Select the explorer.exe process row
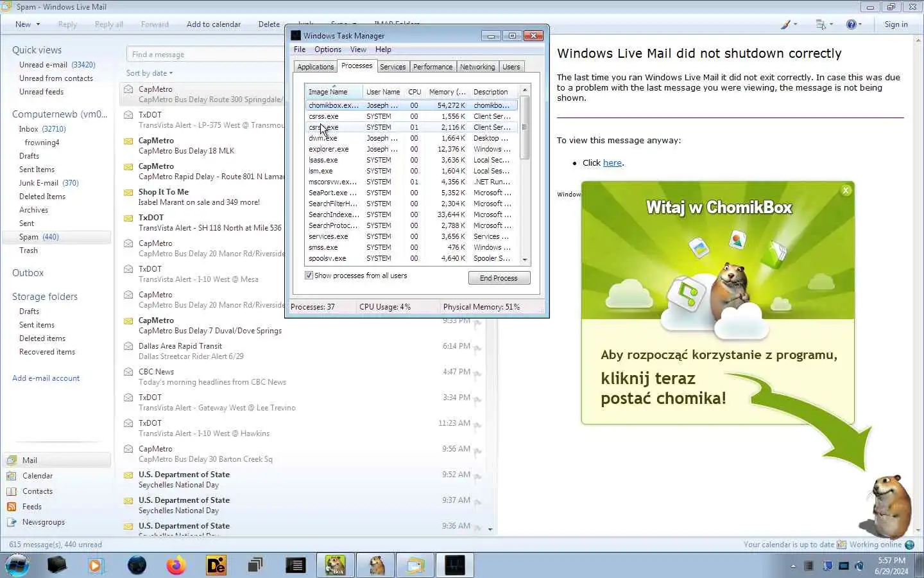924x578 pixels. tap(411, 149)
